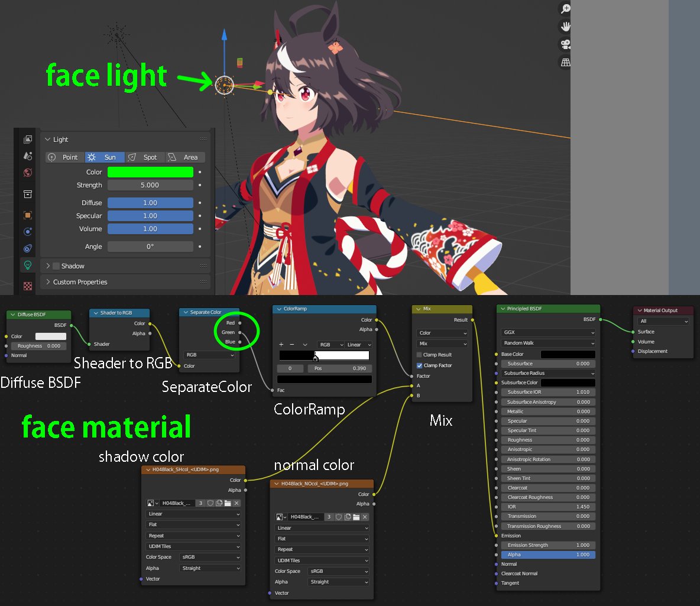This screenshot has width=700, height=606.
Task: Open ColorRamp Linear interpolation dropdown
Action: (359, 345)
